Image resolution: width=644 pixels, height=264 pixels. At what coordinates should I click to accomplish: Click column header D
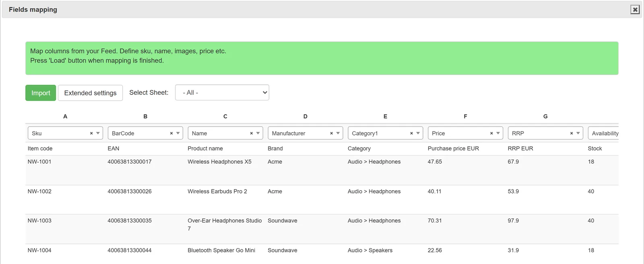305,116
